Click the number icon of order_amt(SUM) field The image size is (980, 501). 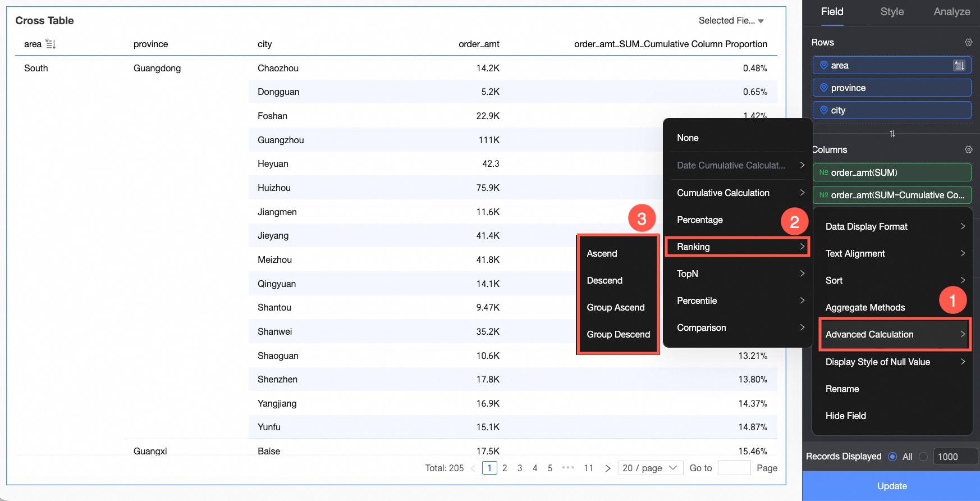pos(823,172)
